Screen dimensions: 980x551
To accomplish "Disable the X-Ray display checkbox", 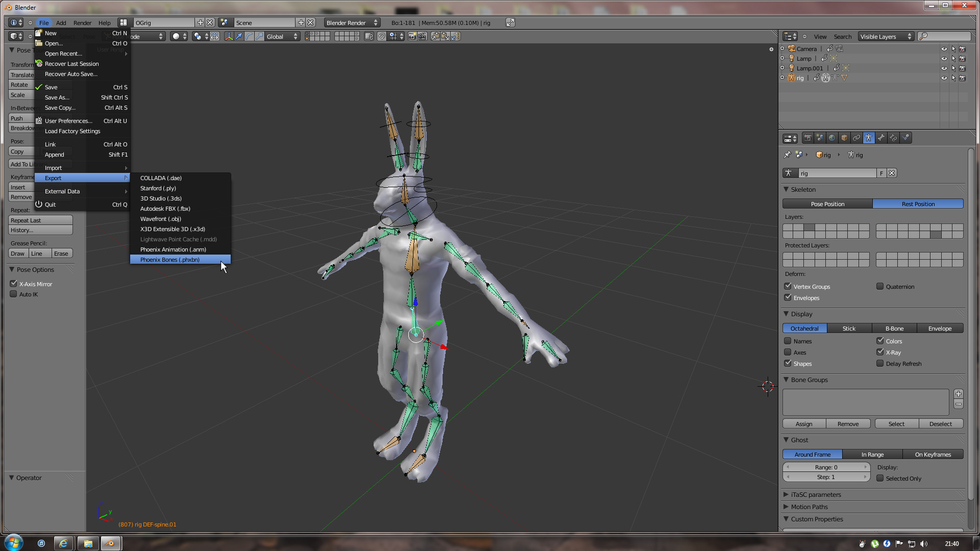I will point(880,352).
